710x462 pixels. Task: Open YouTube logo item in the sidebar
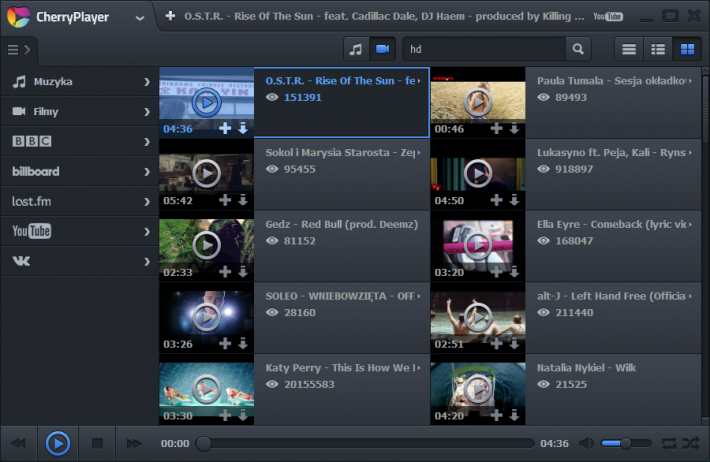(32, 231)
